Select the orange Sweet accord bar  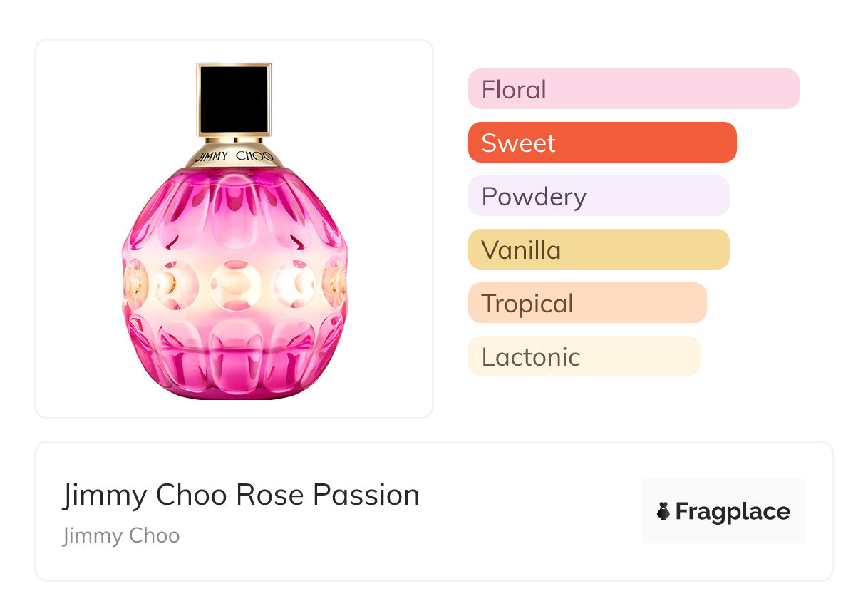[601, 143]
